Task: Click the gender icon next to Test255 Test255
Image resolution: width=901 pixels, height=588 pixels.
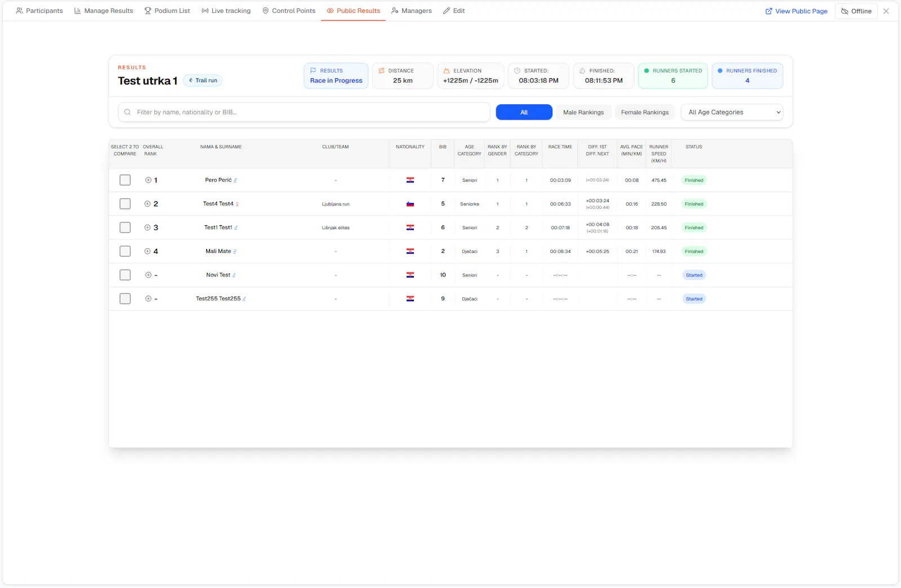Action: pos(244,299)
